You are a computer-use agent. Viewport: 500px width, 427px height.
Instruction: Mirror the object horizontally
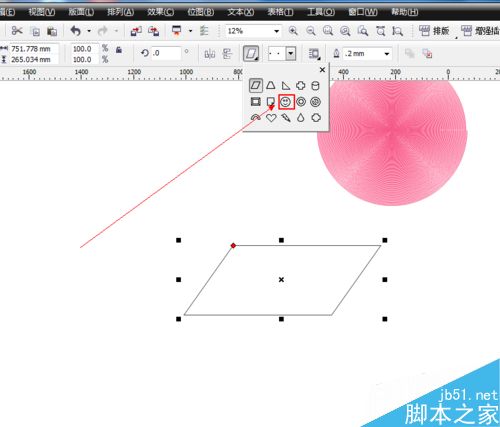point(210,53)
